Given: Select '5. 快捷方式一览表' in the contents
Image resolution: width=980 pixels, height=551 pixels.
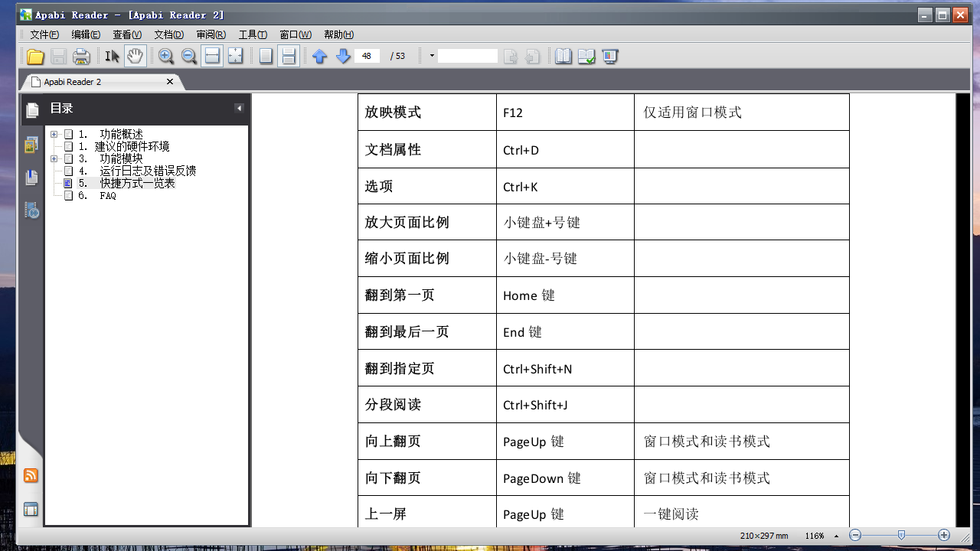Looking at the screenshot, I should 137,183.
